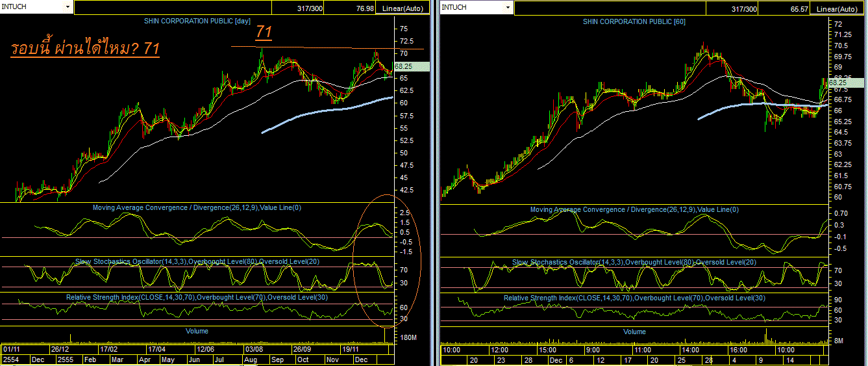Click the 71.25 price scale label on the 60-minute chart
This screenshot has height=366, width=868.
coord(843,34)
